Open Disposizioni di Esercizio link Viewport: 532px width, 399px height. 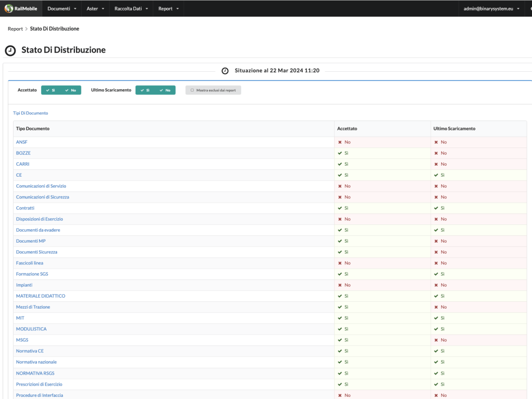coord(39,219)
